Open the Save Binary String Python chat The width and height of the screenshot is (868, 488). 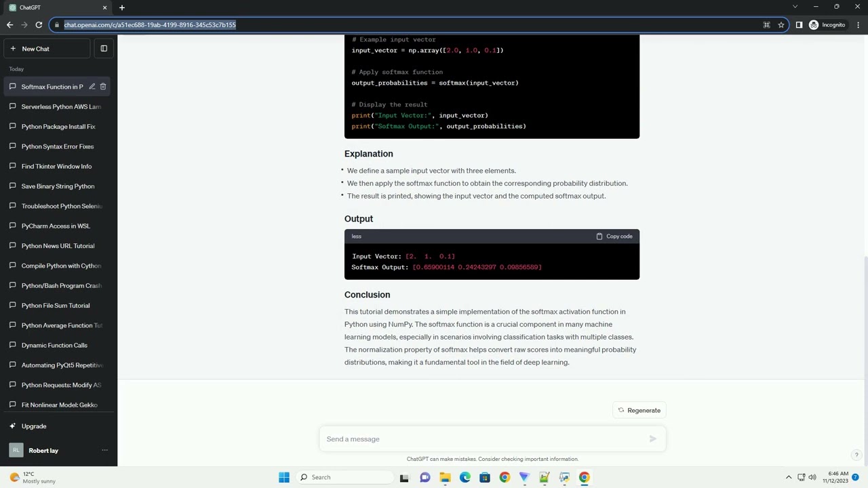[x=58, y=186]
